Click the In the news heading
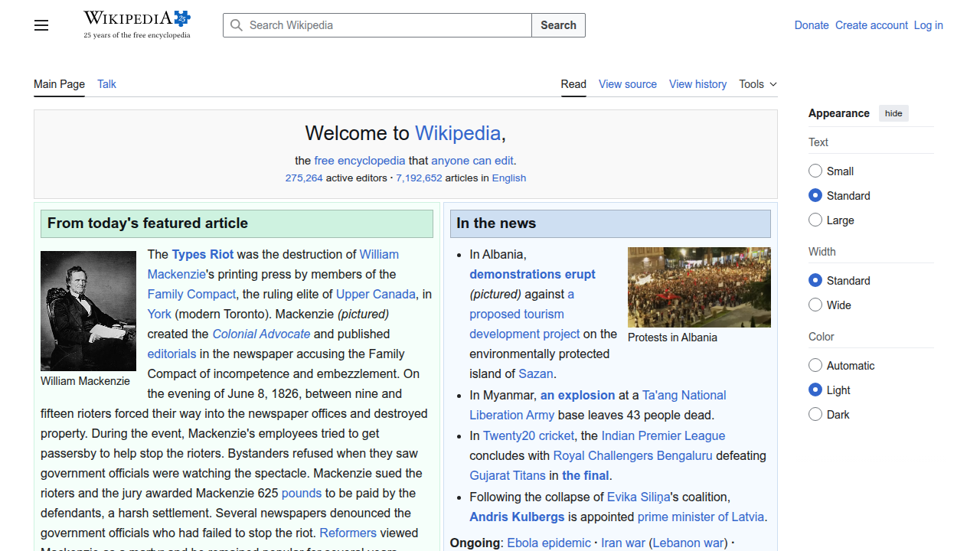Viewport: 980px width, 551px height. 496,223
